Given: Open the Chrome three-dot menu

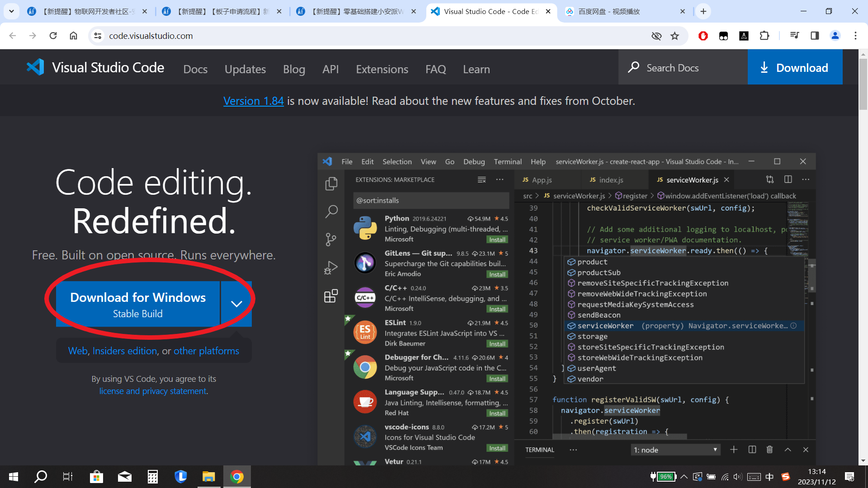Looking at the screenshot, I should point(855,36).
